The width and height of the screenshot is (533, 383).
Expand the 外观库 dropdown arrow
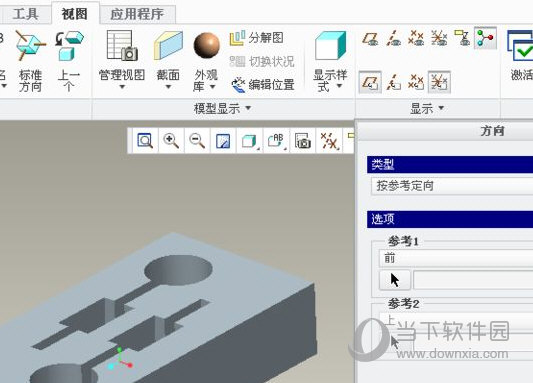[212, 87]
